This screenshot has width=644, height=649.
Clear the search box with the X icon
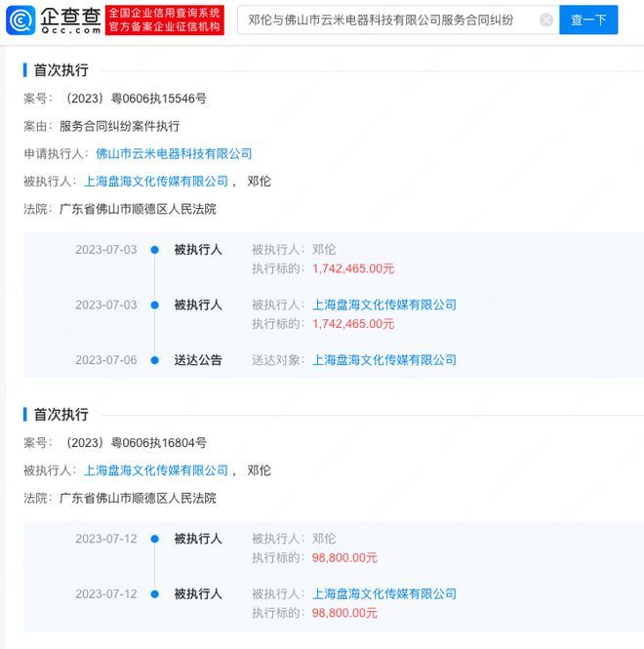tap(546, 20)
